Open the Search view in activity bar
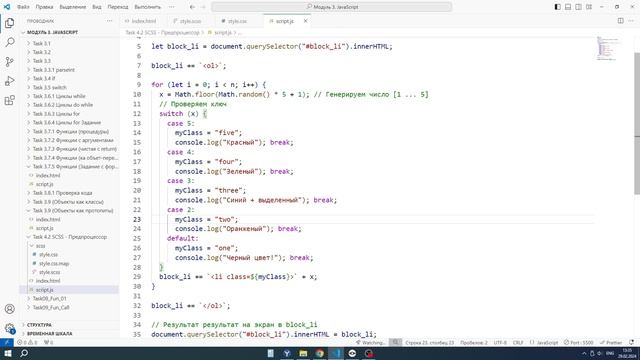The image size is (640, 360). click(9, 42)
